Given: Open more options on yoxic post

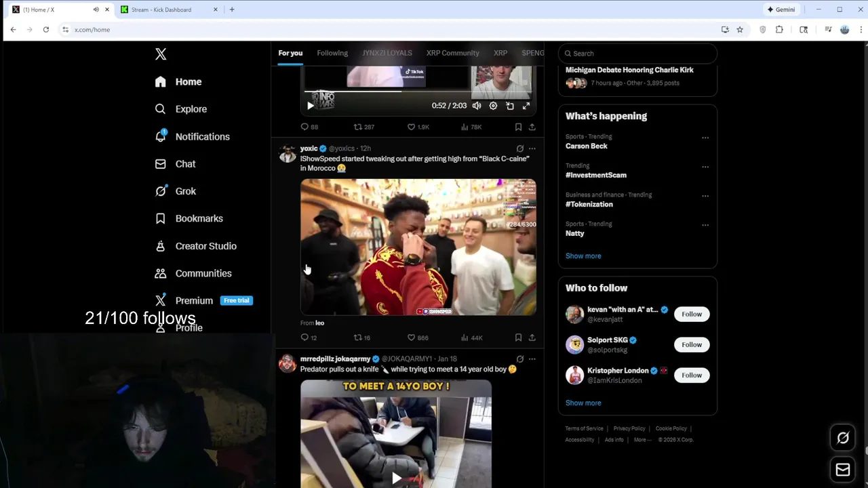Looking at the screenshot, I should (x=532, y=148).
